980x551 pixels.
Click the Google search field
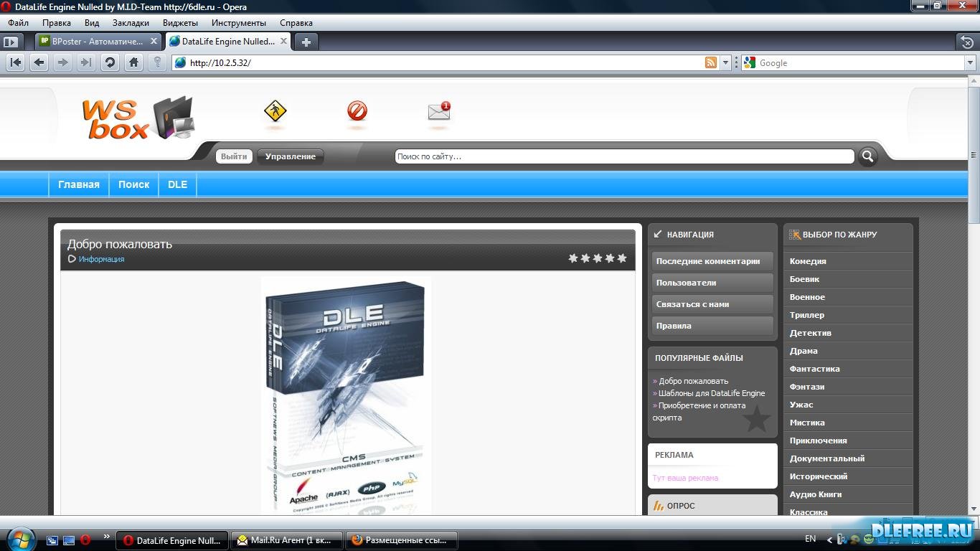pos(860,62)
